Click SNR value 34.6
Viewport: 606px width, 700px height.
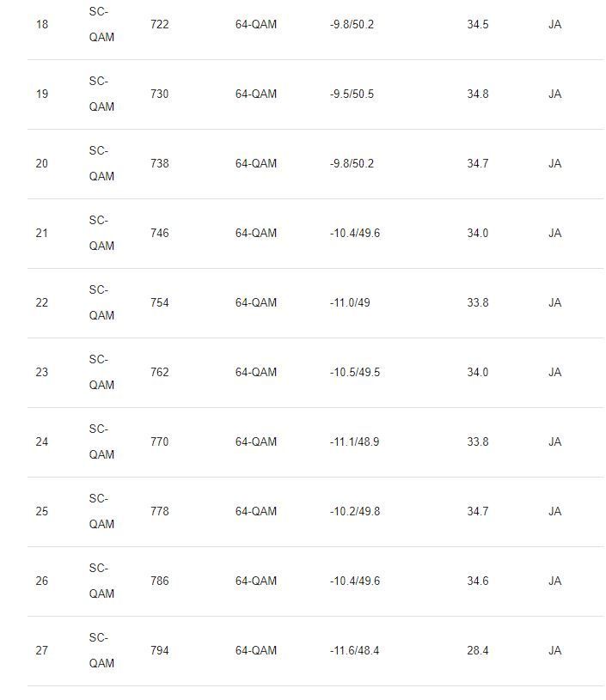tap(478, 581)
